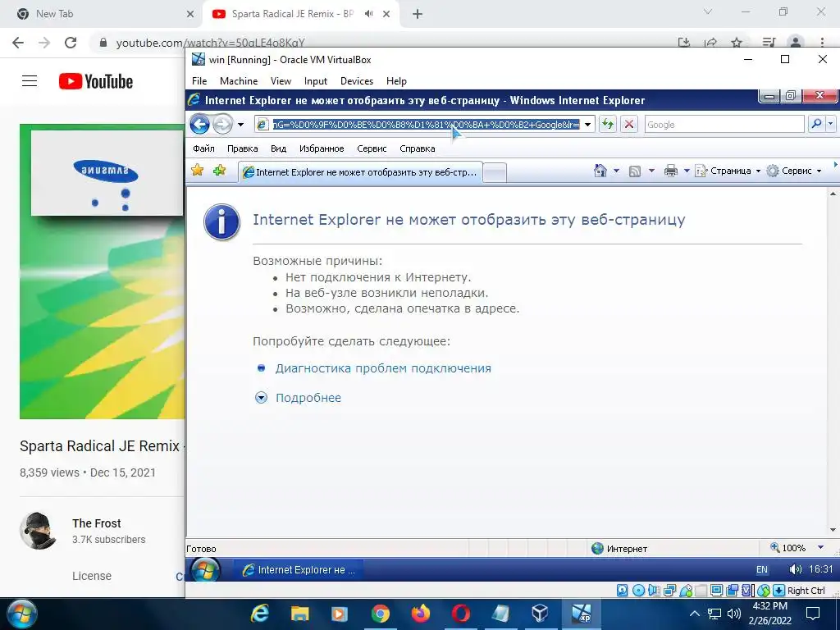Open the Избранное menu
840x630 pixels.
click(322, 148)
